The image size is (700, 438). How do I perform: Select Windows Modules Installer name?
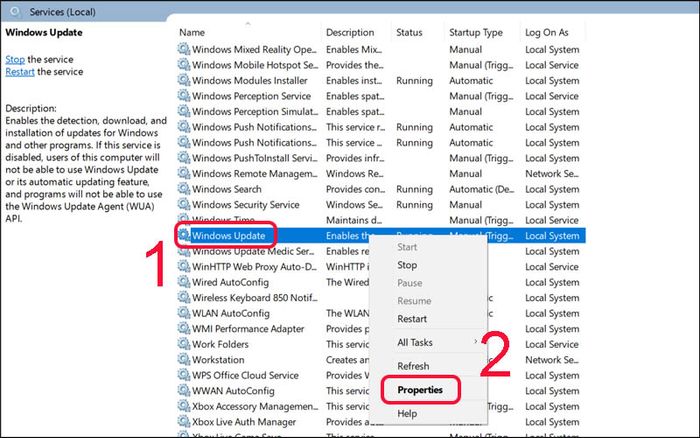(250, 81)
